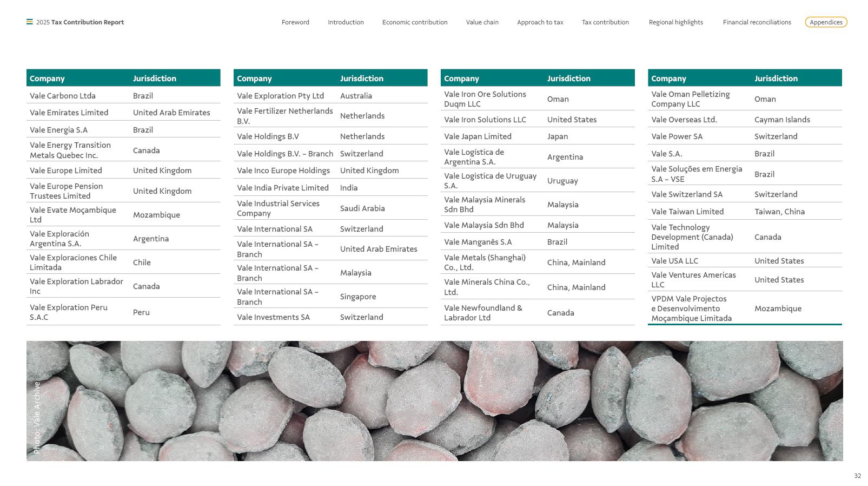Select 'Vale Ventures Americas LLC'
The width and height of the screenshot is (868, 486).
(x=694, y=280)
